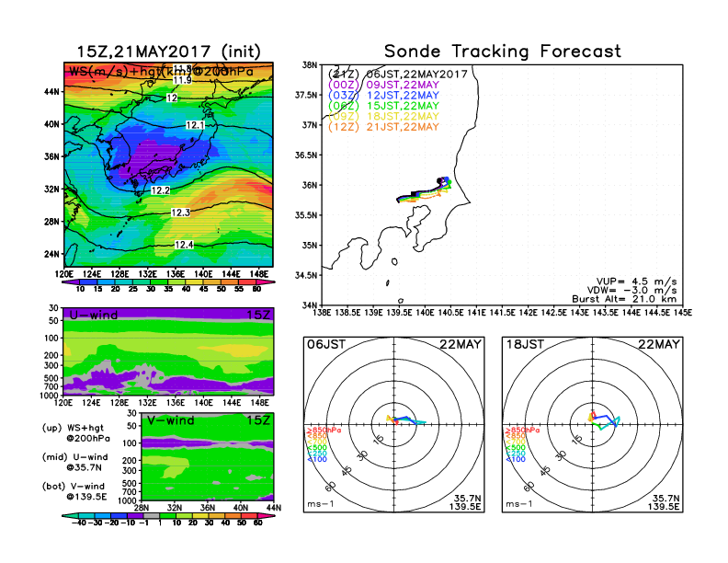Screen dimensions: 728x563
Task: Click the black launch-point square on the sonde track
Action: pyautogui.click(x=415, y=194)
